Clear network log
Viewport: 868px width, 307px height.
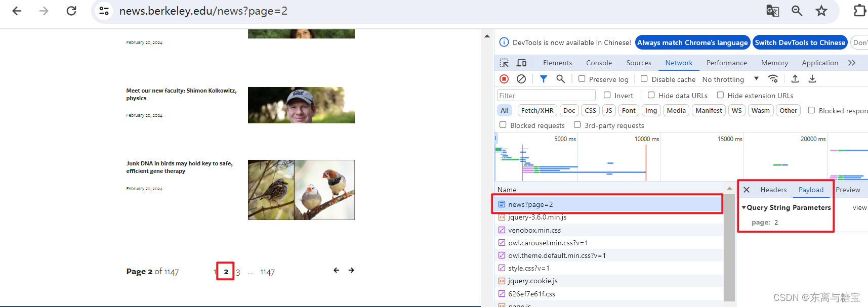[x=521, y=79]
